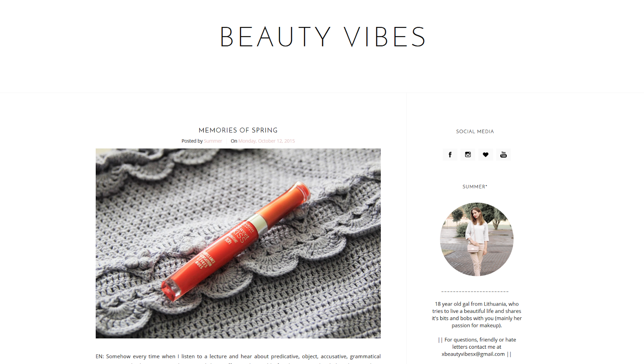Click the dashed divider below the profile photo
The image size is (644, 364).
[475, 292]
